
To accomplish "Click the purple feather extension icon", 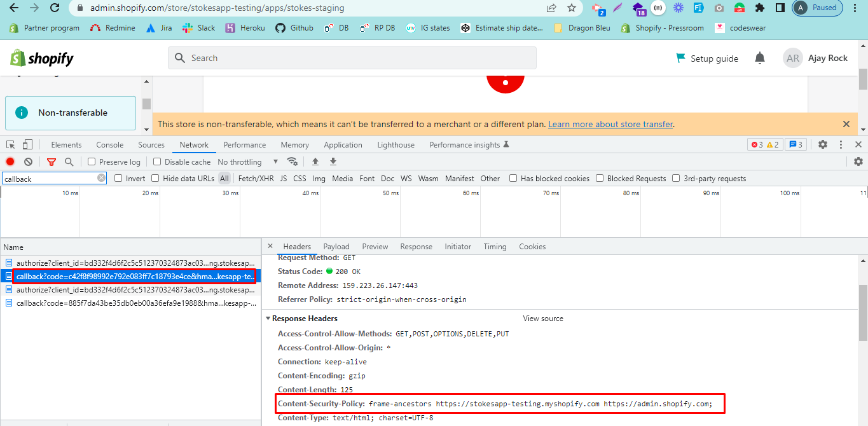I will pos(617,8).
